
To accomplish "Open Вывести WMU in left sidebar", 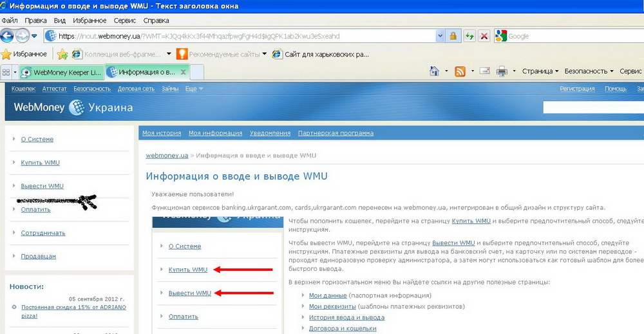I will pos(42,186).
